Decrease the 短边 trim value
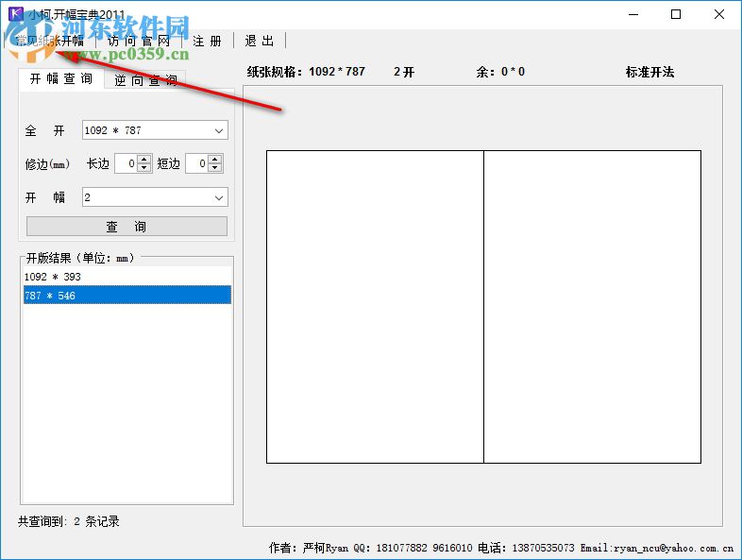This screenshot has width=742, height=560. coord(215,168)
